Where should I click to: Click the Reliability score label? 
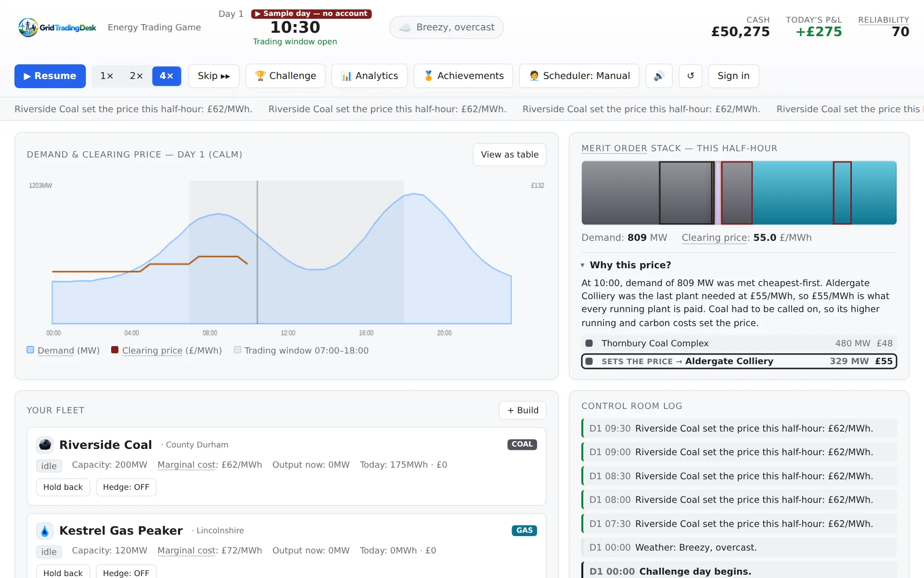[884, 20]
